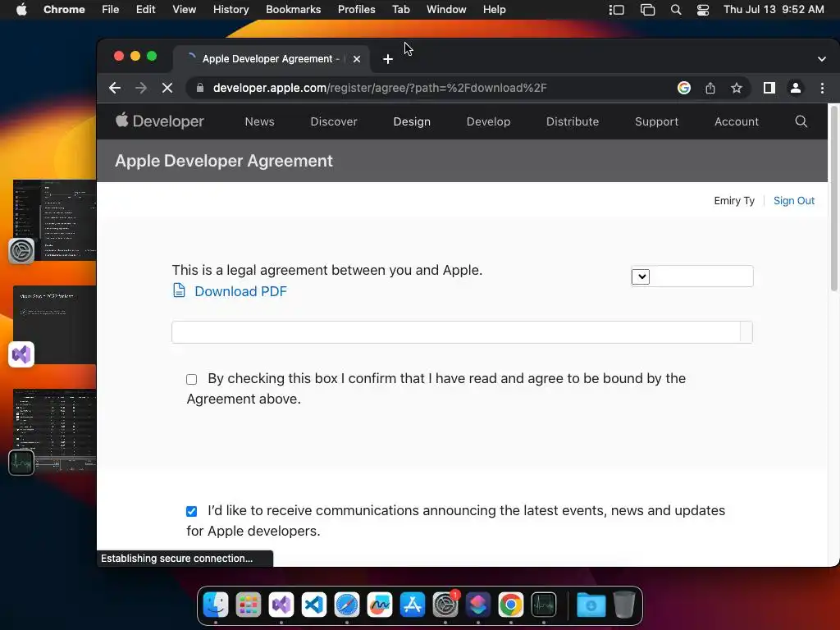Open a new browser tab
The image size is (840, 630).
click(388, 59)
